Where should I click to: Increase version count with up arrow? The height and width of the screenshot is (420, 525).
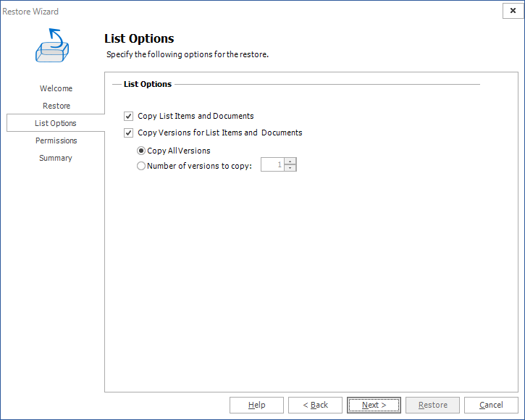pos(290,161)
